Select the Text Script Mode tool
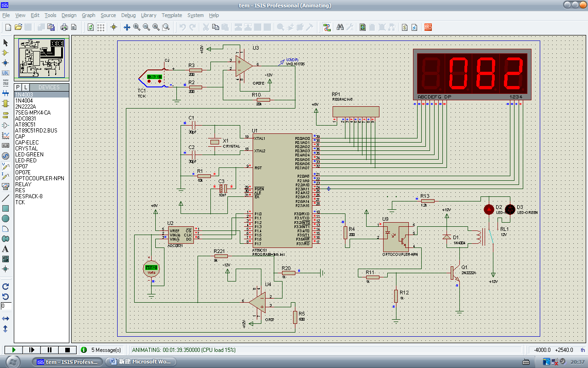Viewport: 588px width, 368px height. [6, 83]
